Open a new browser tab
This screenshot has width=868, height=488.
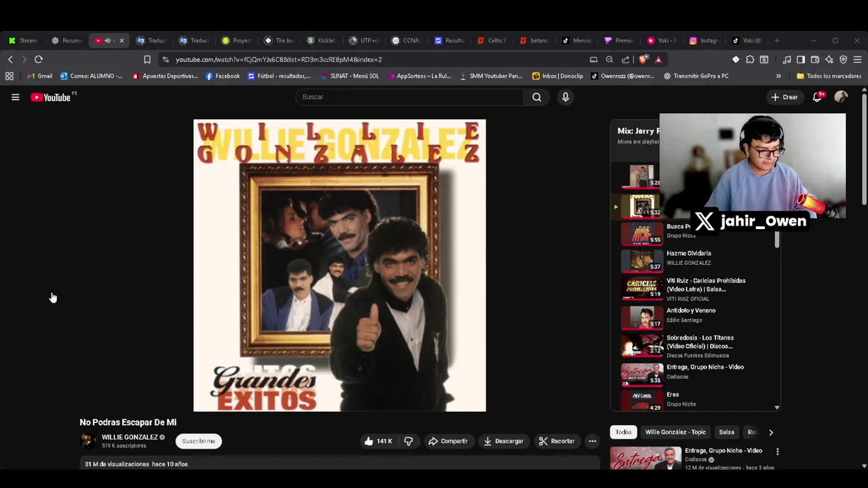(x=776, y=41)
